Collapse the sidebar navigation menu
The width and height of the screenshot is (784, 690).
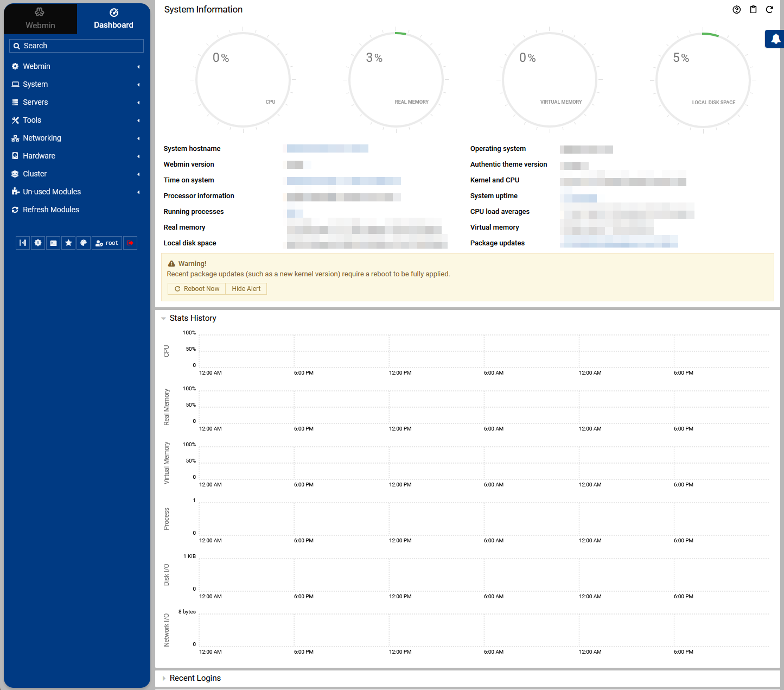23,243
